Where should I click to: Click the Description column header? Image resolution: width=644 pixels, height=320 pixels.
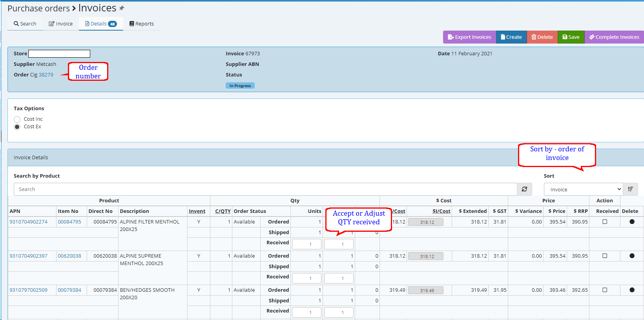tap(135, 211)
